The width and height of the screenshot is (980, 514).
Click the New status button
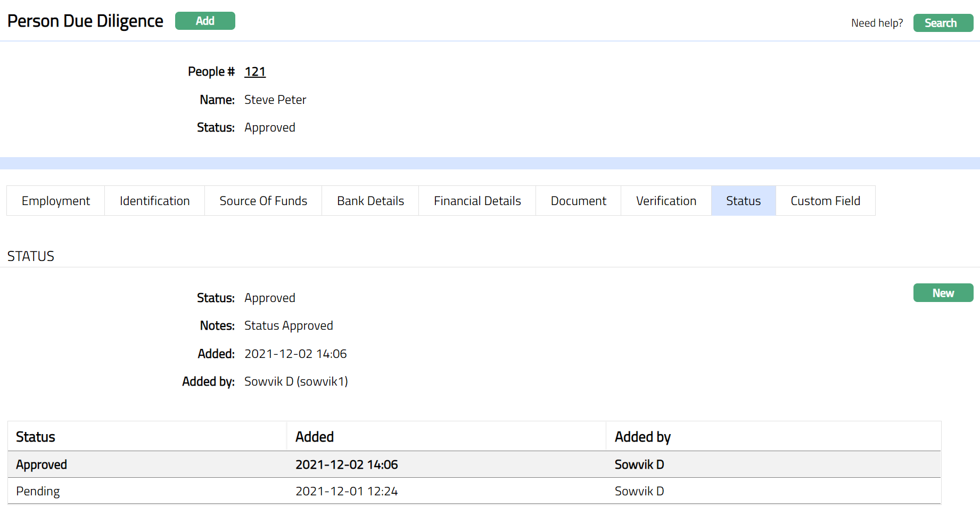pos(943,293)
